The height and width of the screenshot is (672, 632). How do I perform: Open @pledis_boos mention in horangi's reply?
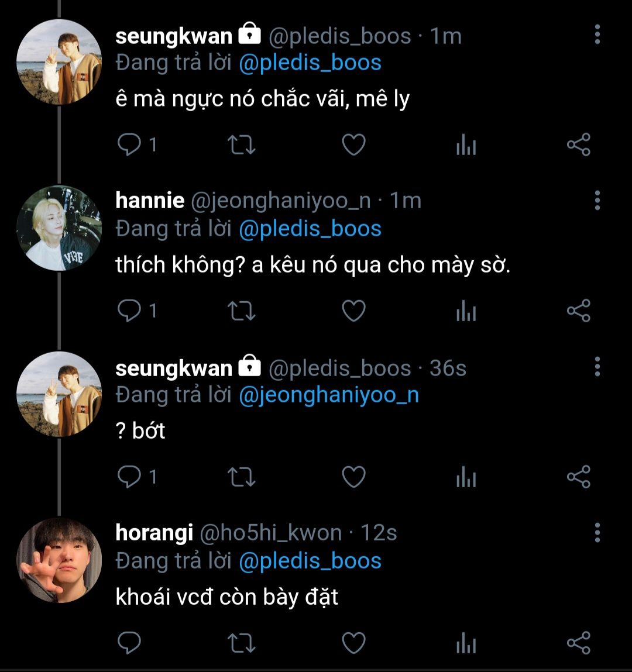click(x=310, y=561)
